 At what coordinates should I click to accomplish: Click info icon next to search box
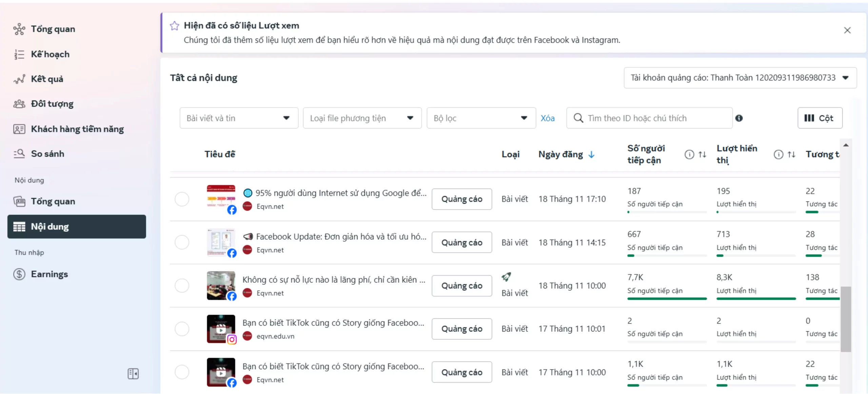tap(739, 118)
